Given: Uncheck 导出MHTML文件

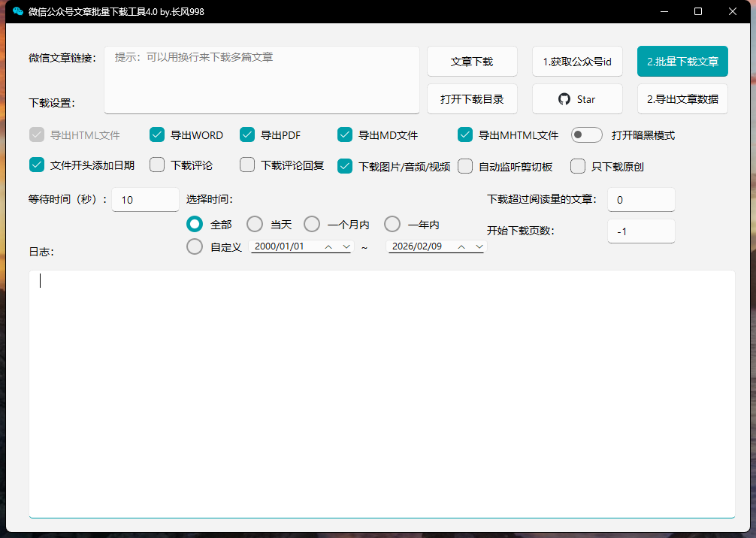Looking at the screenshot, I should pos(465,134).
